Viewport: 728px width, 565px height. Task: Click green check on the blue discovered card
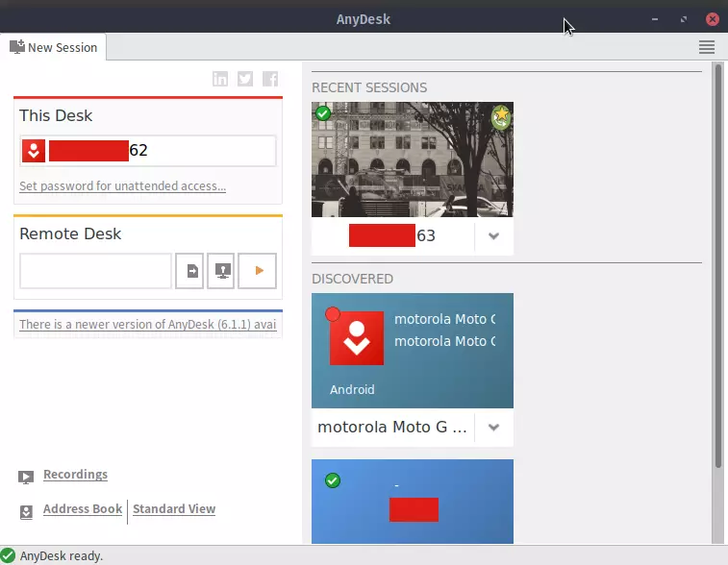point(333,480)
